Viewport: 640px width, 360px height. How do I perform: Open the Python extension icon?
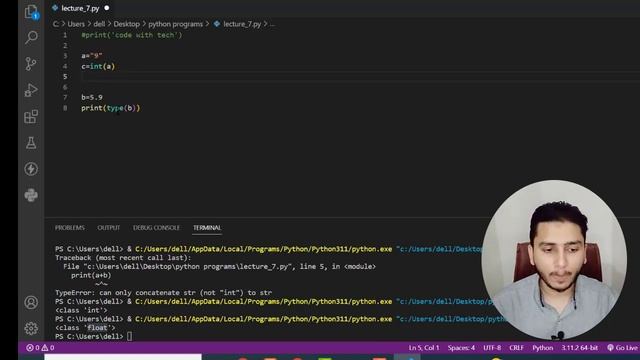pyautogui.click(x=31, y=195)
